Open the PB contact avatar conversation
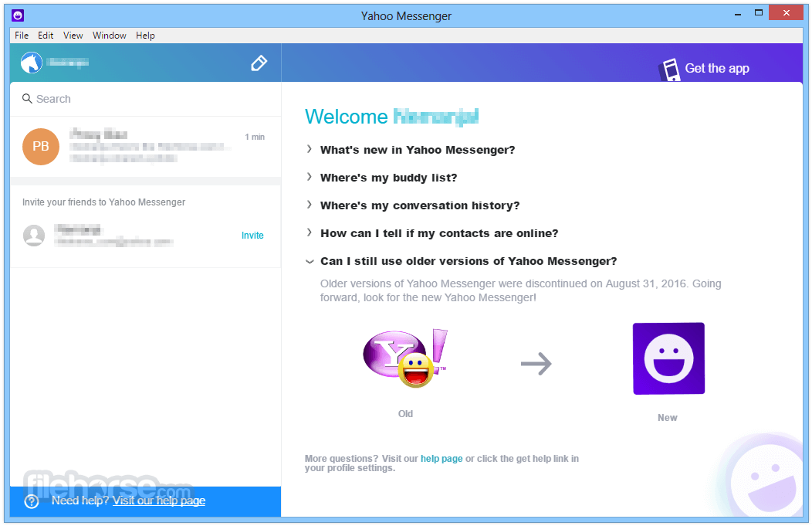Screen dimensions: 812x526 [41, 147]
